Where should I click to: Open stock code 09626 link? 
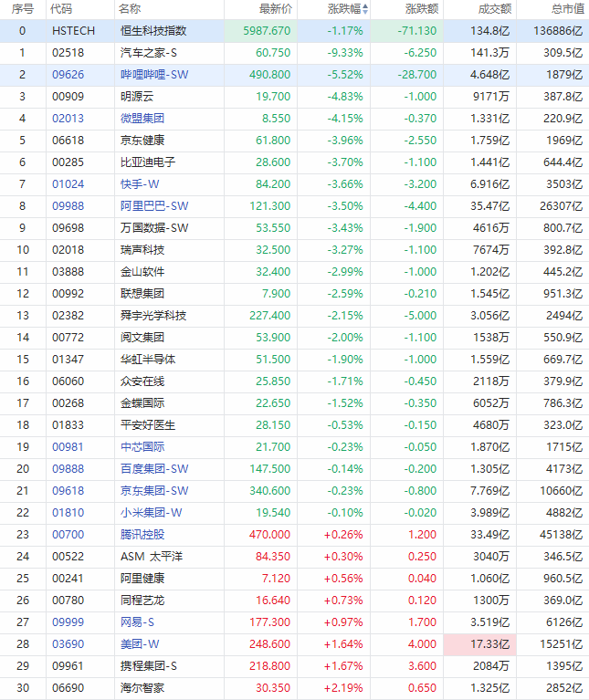tap(68, 75)
